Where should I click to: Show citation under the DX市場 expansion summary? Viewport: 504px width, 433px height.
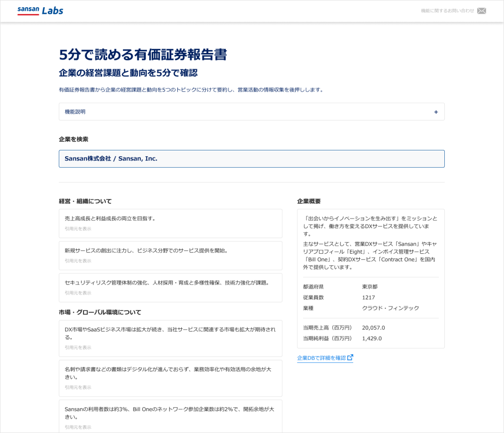pyautogui.click(x=78, y=347)
